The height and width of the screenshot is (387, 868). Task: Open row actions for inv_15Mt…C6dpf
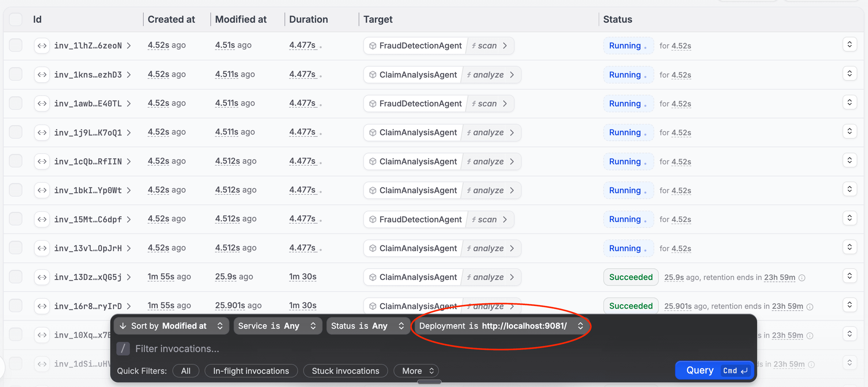point(849,218)
